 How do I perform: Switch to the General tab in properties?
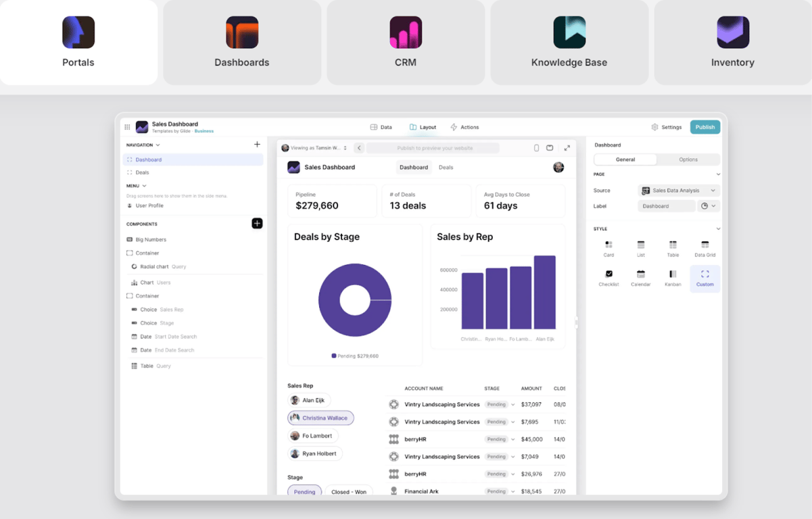625,159
